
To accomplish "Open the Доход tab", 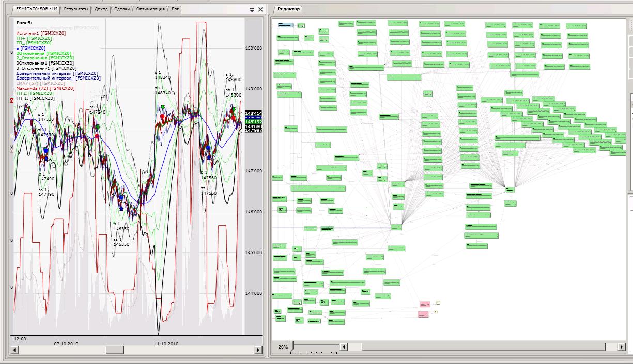I will 101,9.
